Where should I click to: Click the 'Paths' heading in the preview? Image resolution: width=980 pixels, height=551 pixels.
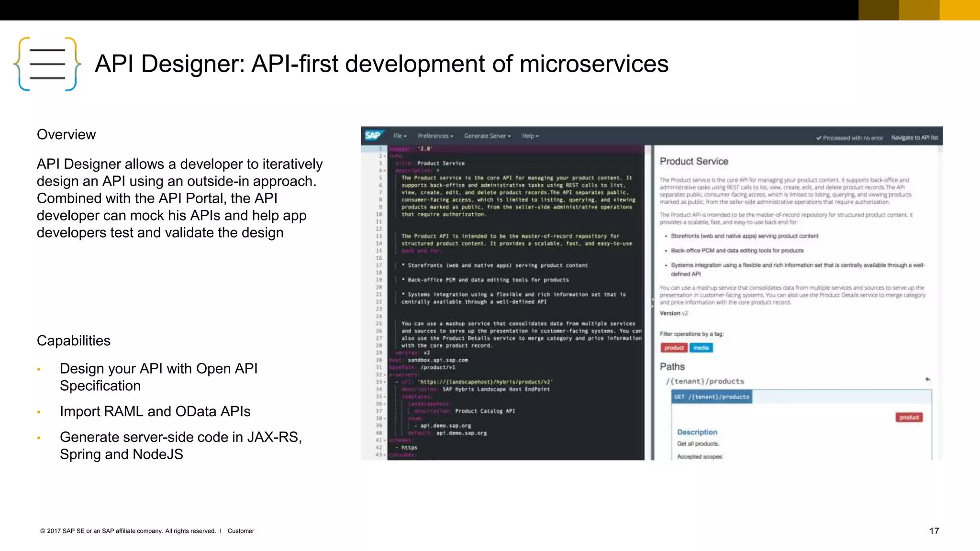[x=672, y=367]
